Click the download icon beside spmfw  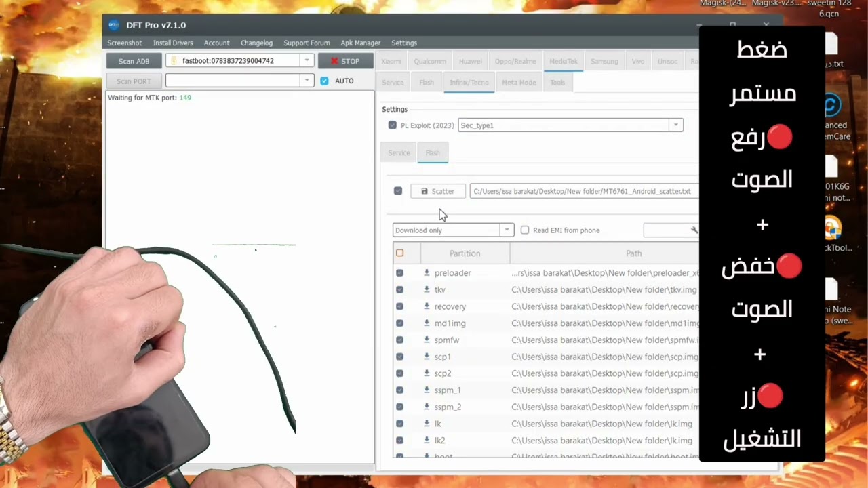pos(427,340)
